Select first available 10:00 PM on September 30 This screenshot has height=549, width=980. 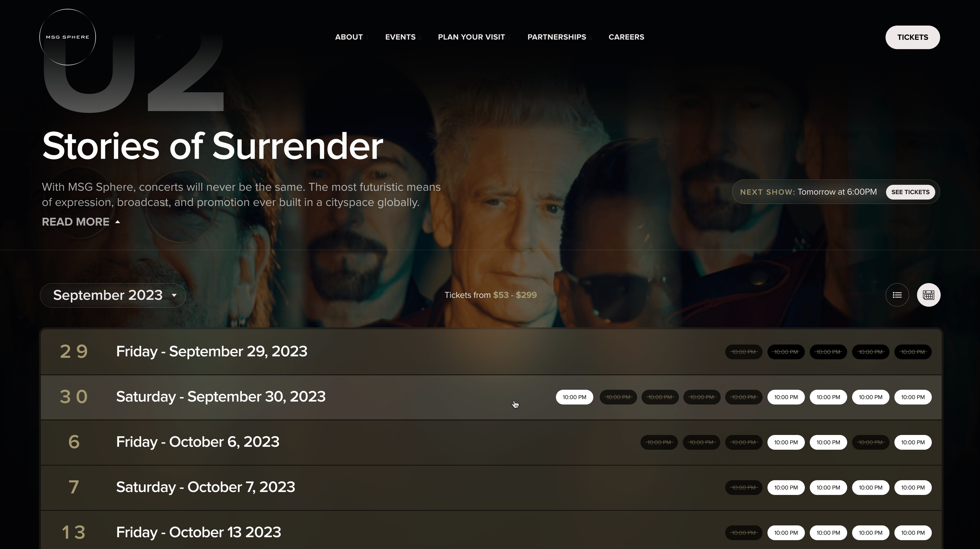pos(574,397)
